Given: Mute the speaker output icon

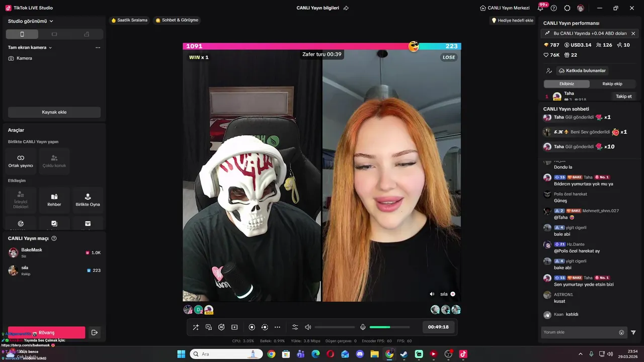Looking at the screenshot, I should coord(308,327).
